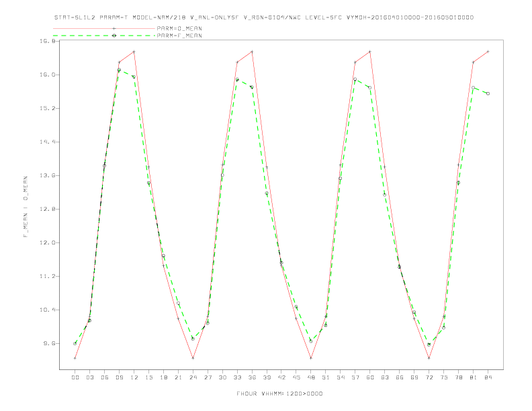Select the PARM=F_MEAN legend label

click(x=179, y=36)
